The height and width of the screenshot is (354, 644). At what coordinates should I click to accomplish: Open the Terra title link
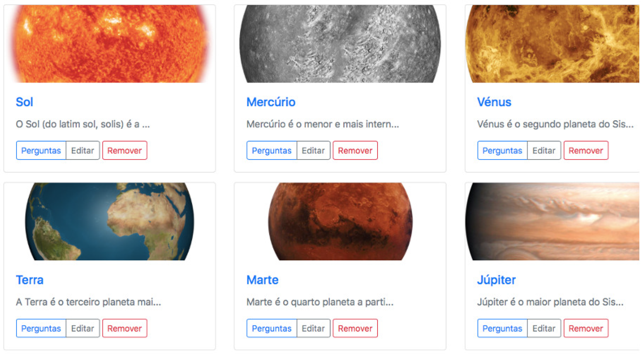click(30, 280)
